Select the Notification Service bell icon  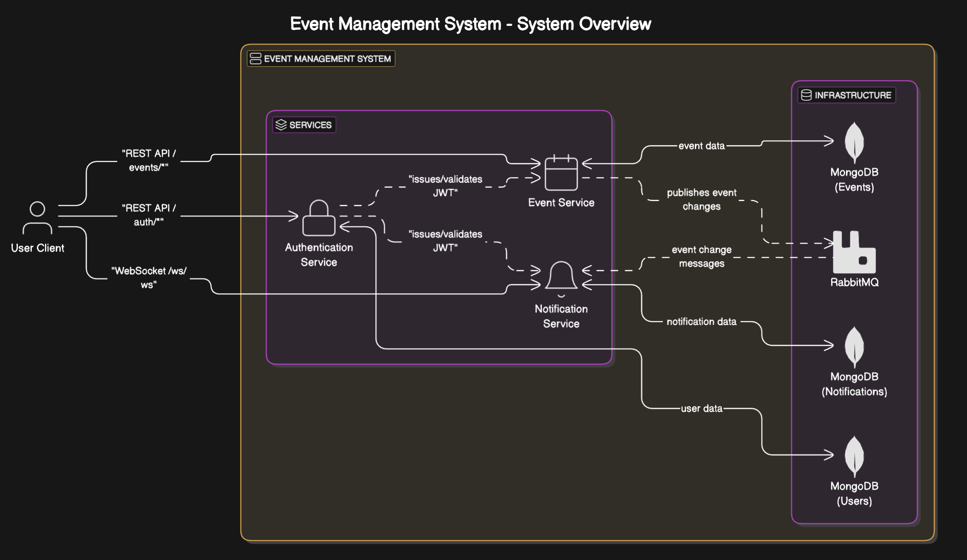tap(561, 279)
